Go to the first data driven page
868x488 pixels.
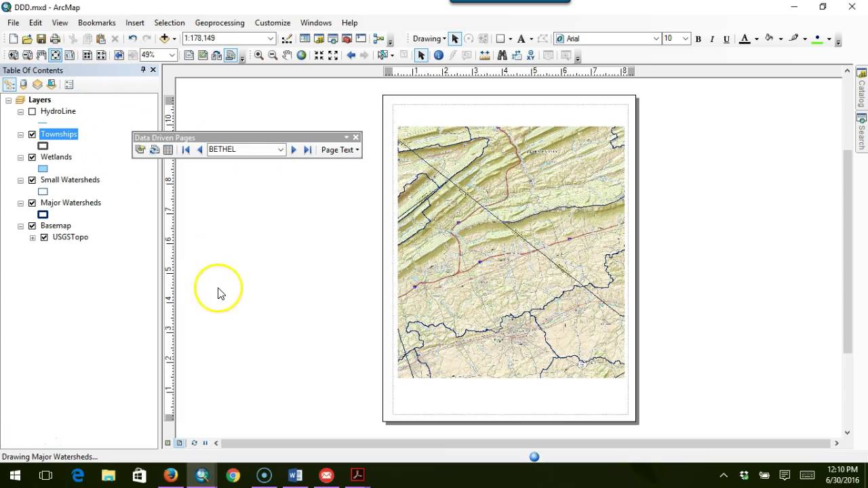186,150
